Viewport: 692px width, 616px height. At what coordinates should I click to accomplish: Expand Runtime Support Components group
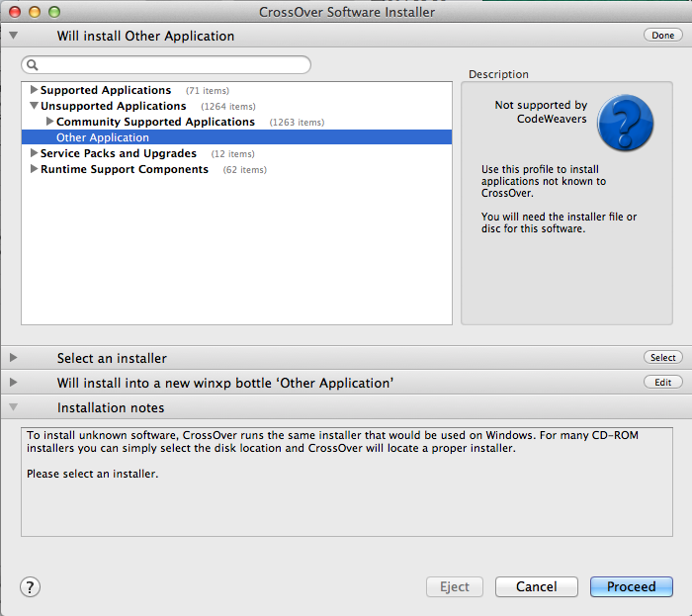click(34, 169)
